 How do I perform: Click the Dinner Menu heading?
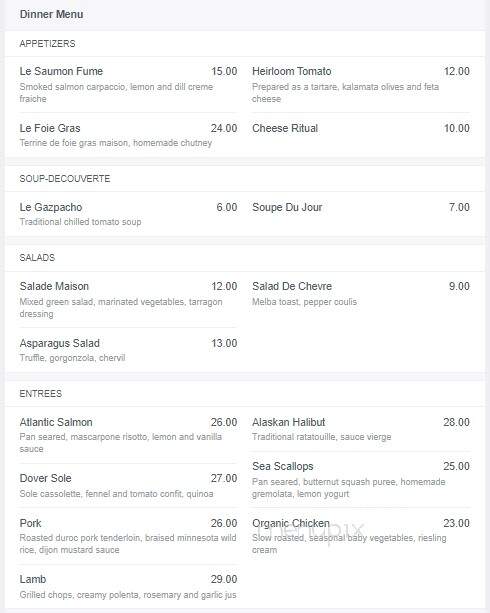click(51, 14)
